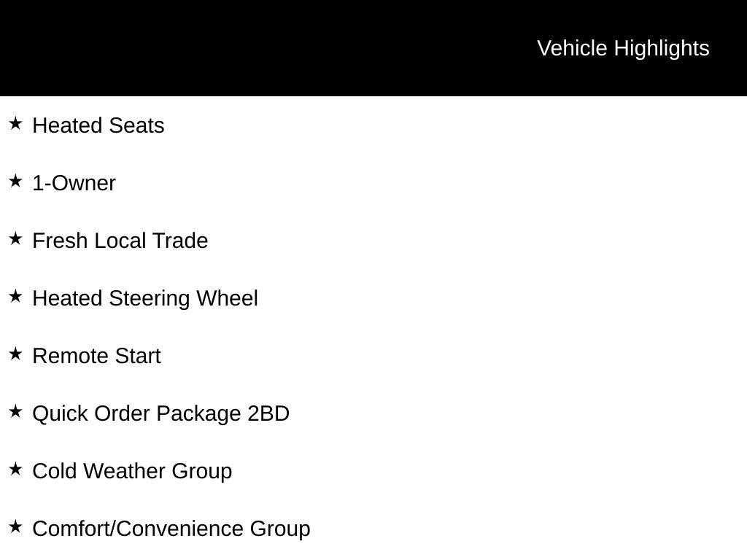Click the Comfort/Convenience Group text

click(x=171, y=529)
